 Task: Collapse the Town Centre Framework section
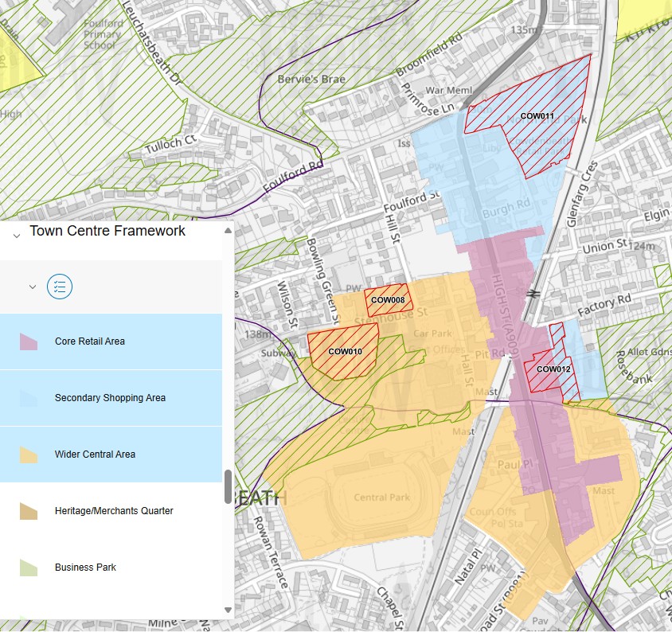[16, 236]
